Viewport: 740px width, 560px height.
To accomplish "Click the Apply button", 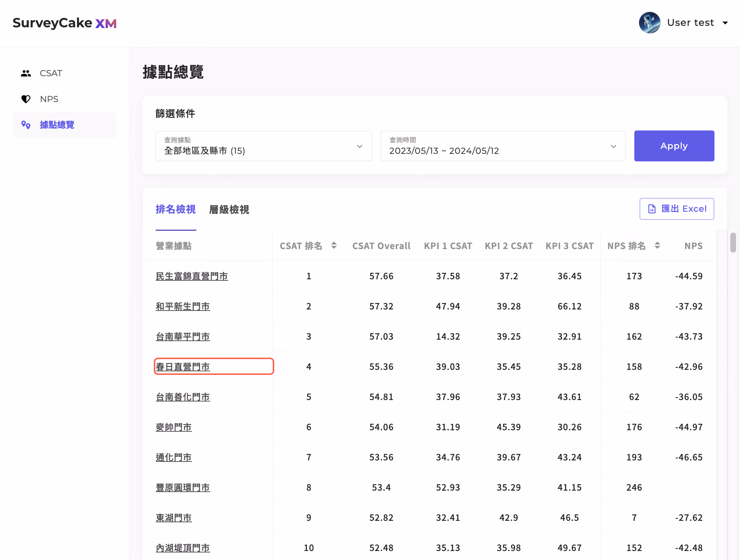I will [674, 146].
